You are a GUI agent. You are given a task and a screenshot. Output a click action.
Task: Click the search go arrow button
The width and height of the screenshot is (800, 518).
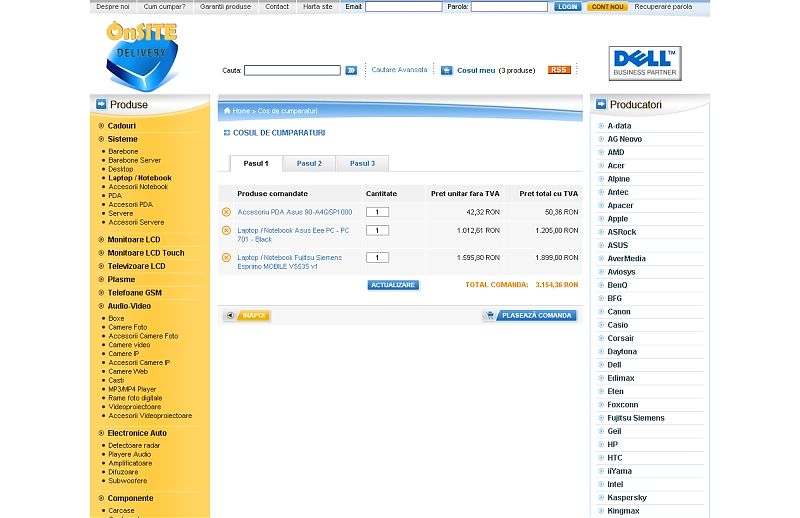pyautogui.click(x=351, y=70)
